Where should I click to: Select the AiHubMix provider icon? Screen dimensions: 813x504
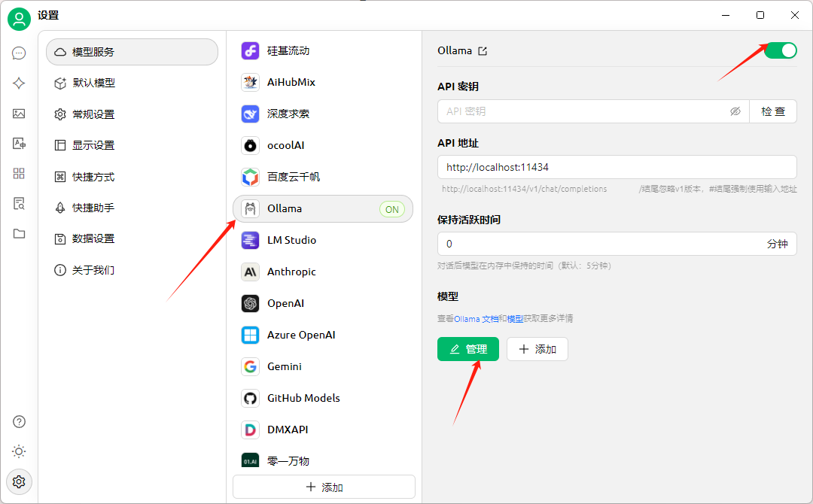point(251,82)
